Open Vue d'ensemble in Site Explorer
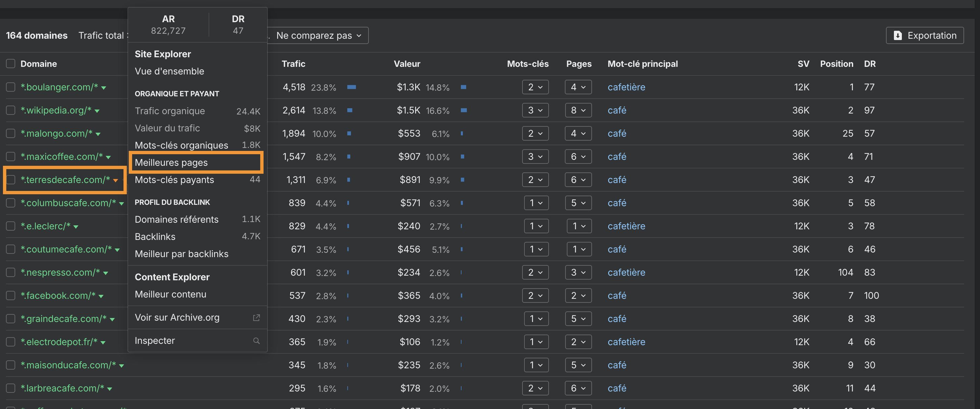Viewport: 980px width, 409px height. [169, 71]
